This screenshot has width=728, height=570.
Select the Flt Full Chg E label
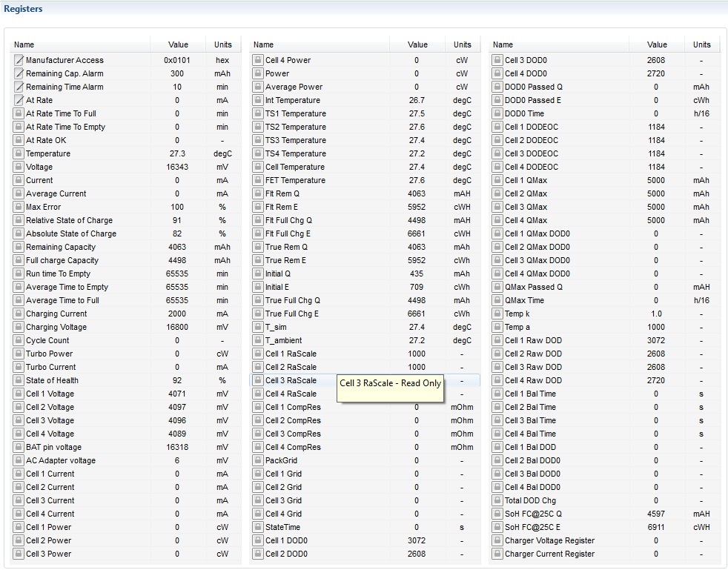pos(288,234)
